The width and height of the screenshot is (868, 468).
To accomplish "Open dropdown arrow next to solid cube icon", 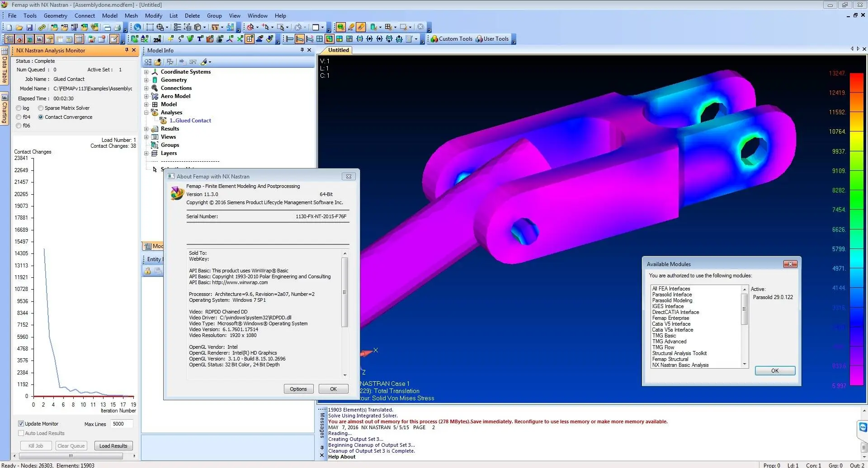I will point(204,27).
